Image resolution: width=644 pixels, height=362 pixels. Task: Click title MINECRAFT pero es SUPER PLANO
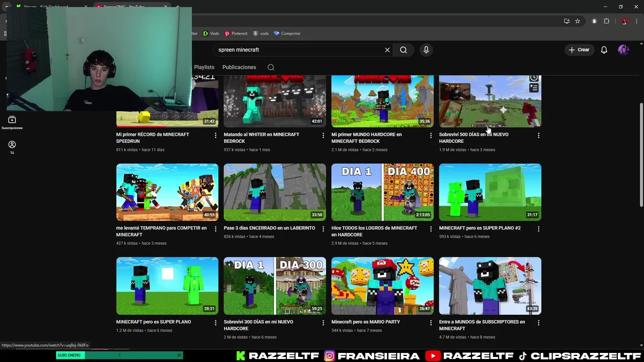pos(153,322)
